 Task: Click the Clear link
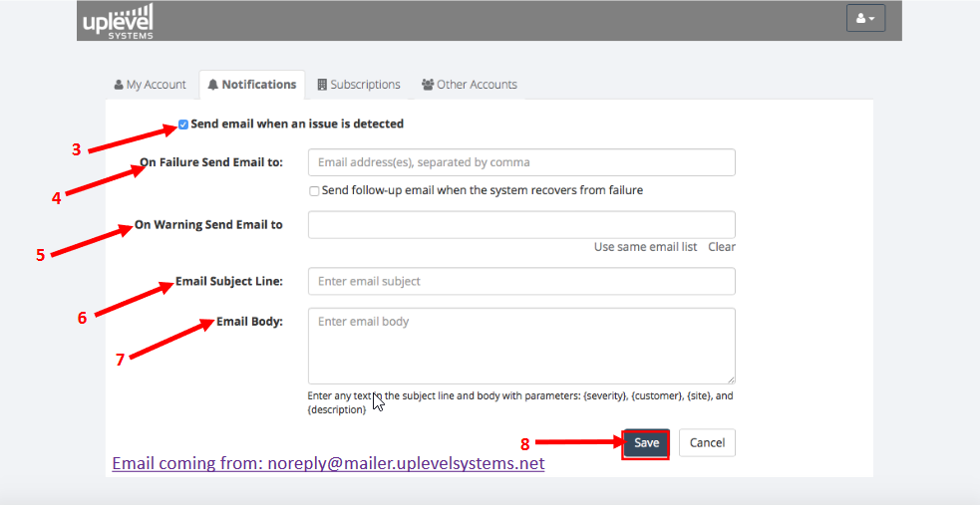click(722, 247)
